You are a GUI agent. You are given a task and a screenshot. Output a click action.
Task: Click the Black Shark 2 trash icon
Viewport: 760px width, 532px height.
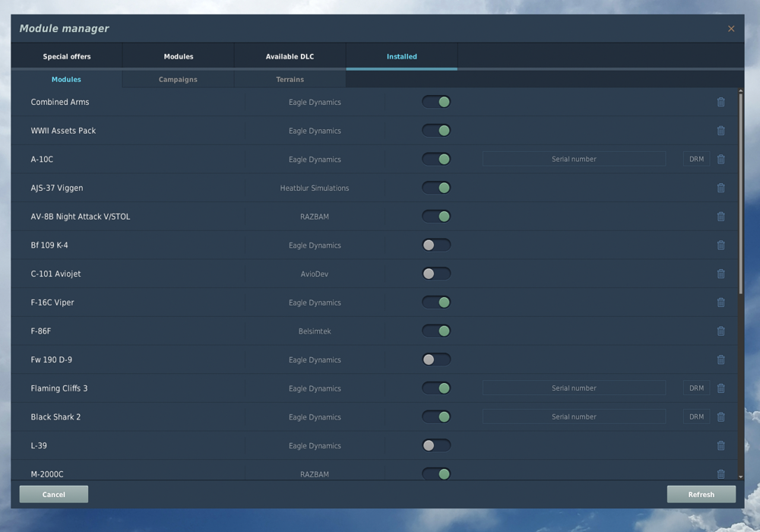[720, 416]
